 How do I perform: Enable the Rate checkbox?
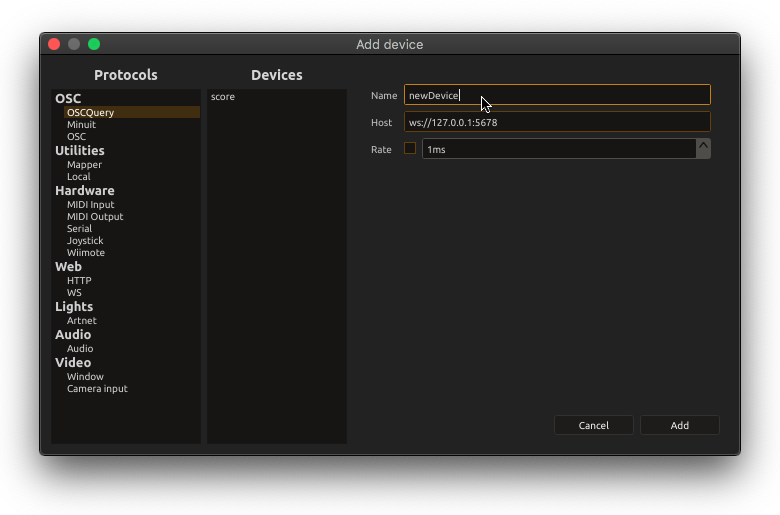point(410,148)
